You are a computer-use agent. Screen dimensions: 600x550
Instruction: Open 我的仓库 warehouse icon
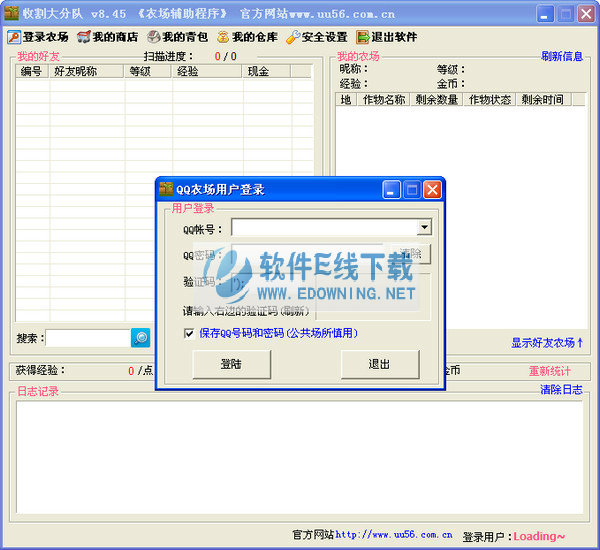click(x=223, y=37)
